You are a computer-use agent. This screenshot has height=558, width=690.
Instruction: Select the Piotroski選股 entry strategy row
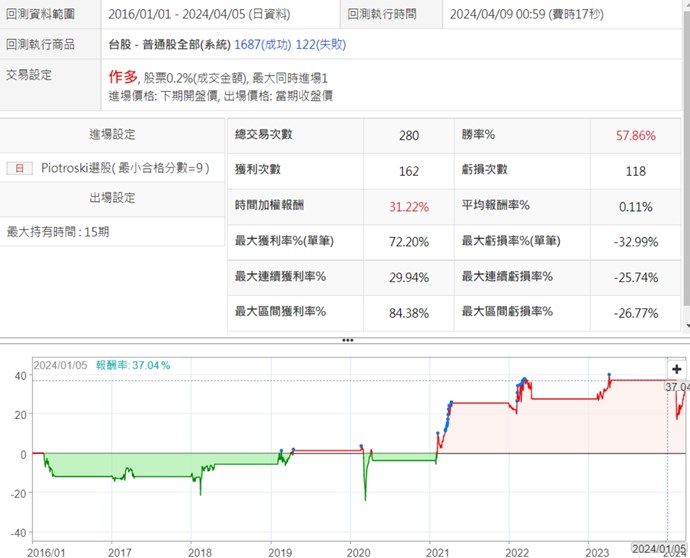pyautogui.click(x=125, y=168)
